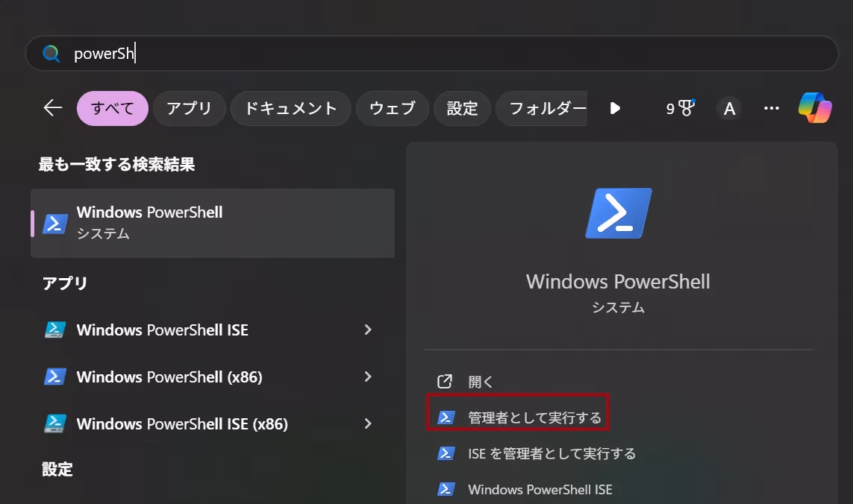Click the システム label in preview pane
This screenshot has width=853, height=504.
(618, 308)
